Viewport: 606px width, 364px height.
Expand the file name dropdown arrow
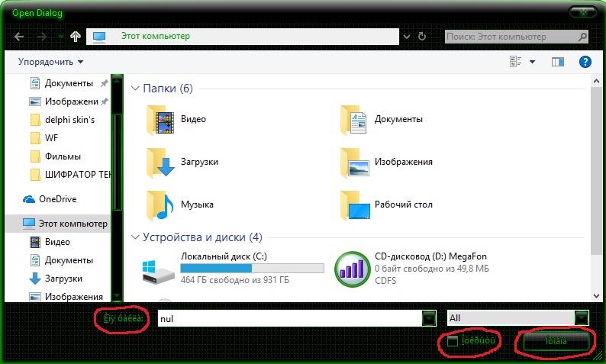point(429,318)
